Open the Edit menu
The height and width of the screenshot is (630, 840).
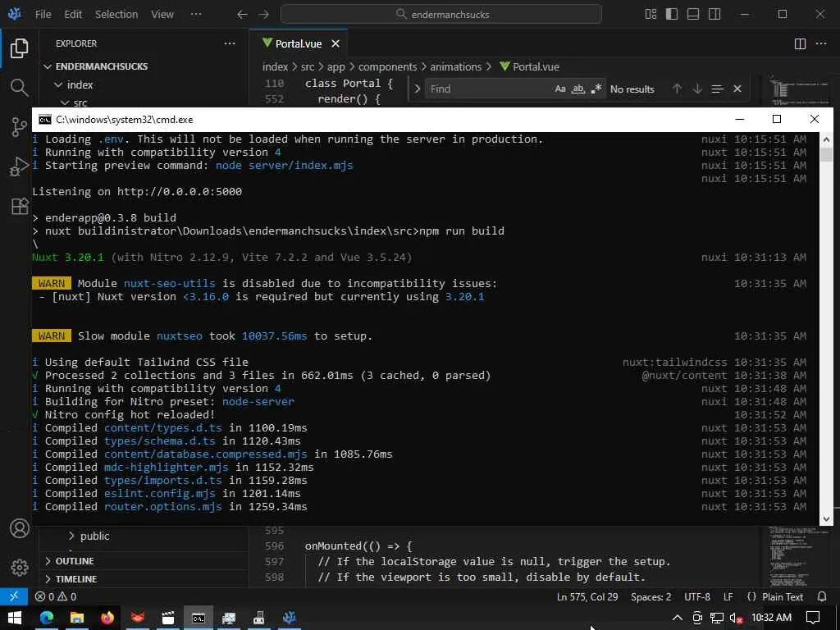click(73, 15)
